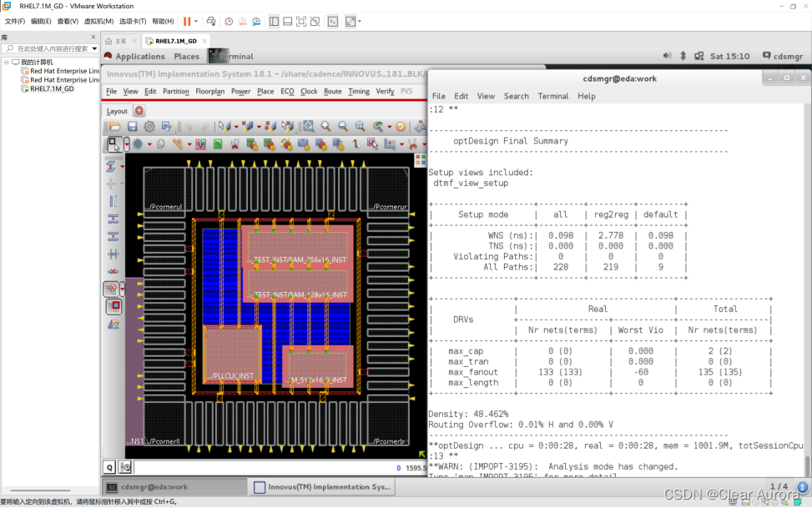Toggle VMware full screen mode icon
Viewport: 812px width, 508px height.
pos(301,22)
